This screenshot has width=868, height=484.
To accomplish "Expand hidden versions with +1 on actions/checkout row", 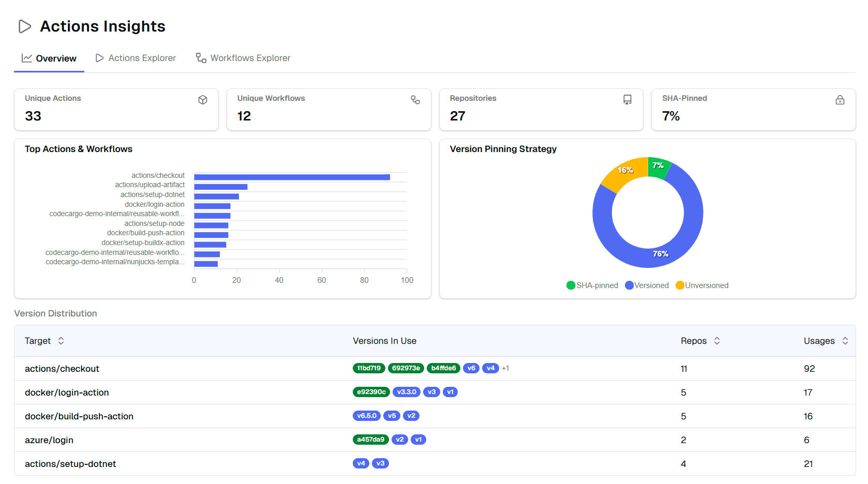I will 505,368.
